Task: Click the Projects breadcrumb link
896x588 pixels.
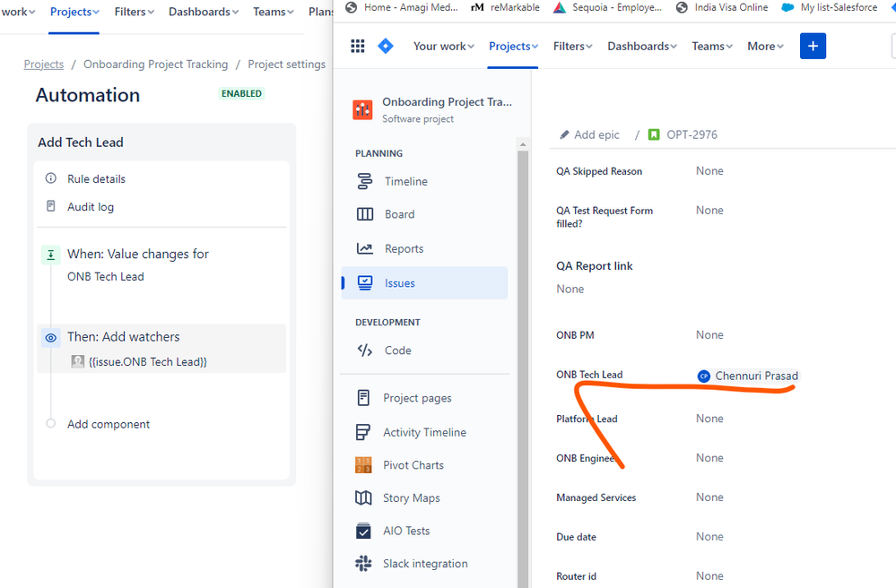Action: coord(44,65)
